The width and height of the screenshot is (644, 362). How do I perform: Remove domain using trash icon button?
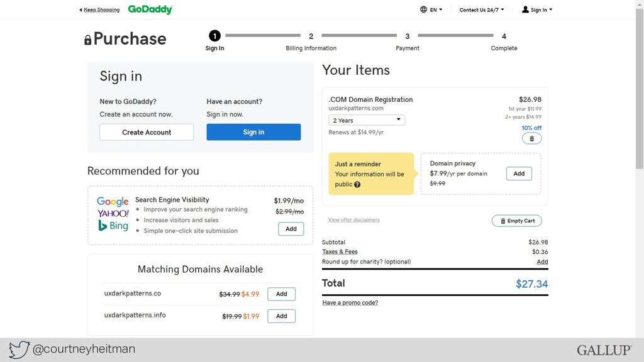tap(531, 139)
